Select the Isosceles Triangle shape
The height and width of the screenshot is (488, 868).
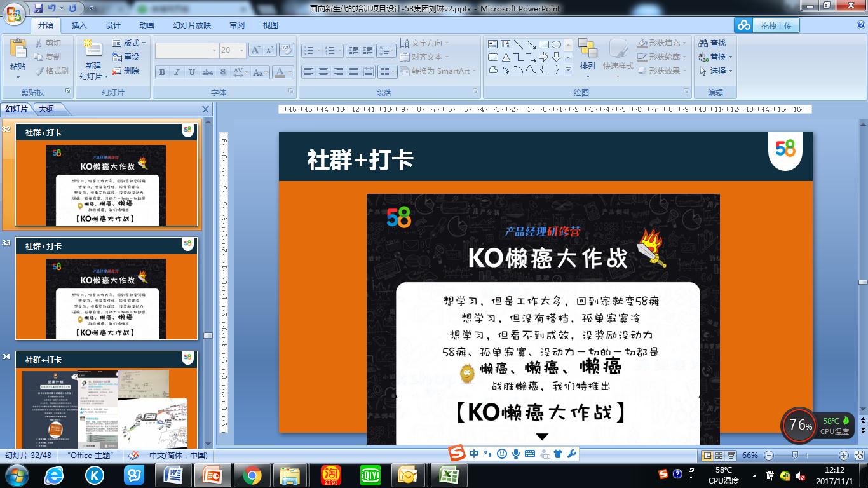click(506, 57)
